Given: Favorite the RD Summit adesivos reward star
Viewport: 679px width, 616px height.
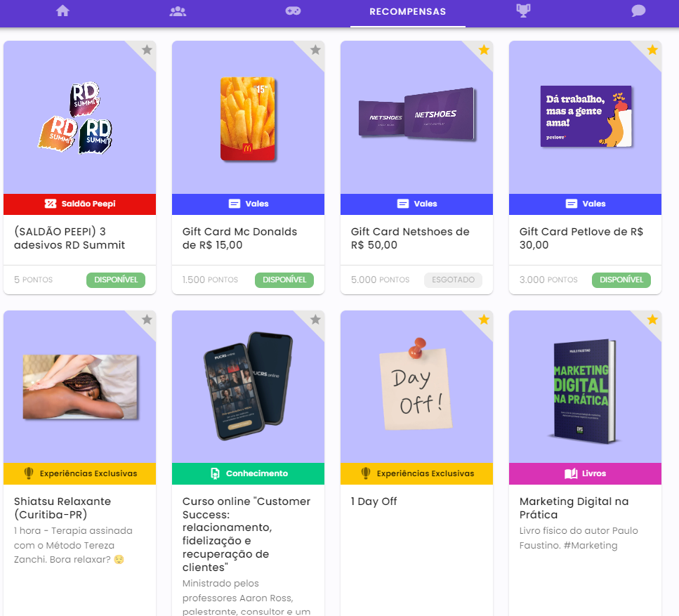Looking at the screenshot, I should (147, 50).
